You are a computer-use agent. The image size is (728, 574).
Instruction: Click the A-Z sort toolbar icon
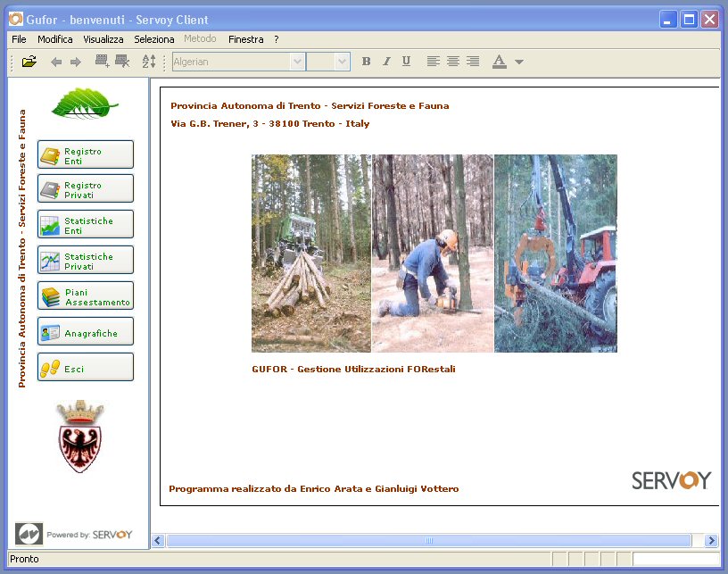[149, 62]
